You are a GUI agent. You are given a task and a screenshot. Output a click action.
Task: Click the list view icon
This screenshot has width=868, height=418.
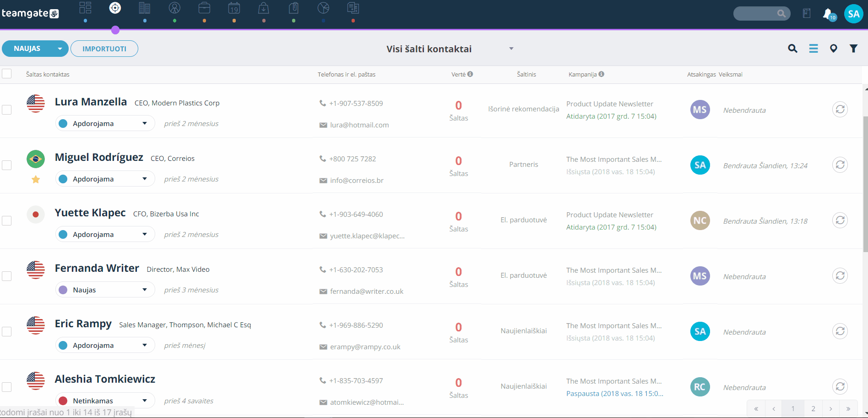coord(813,49)
